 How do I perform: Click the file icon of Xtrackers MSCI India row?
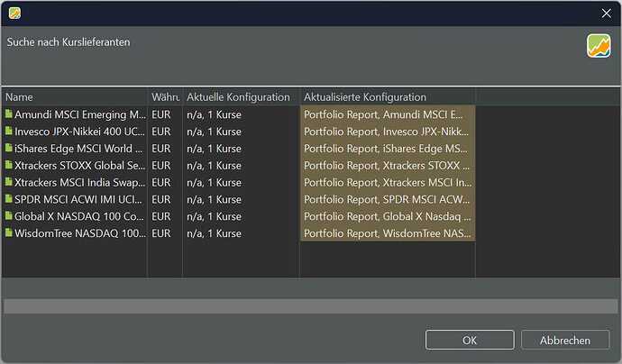pos(9,182)
